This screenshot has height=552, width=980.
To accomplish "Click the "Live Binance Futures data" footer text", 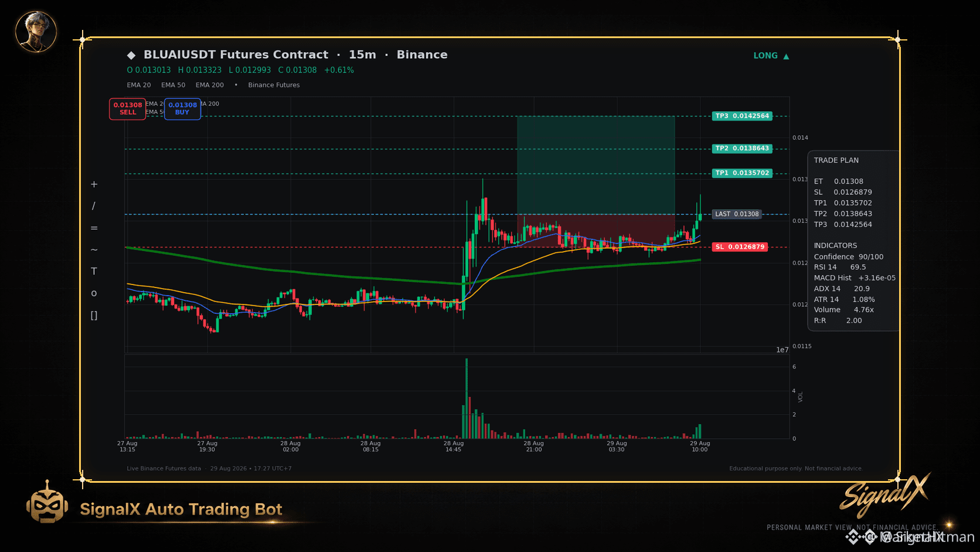I will pyautogui.click(x=164, y=469).
